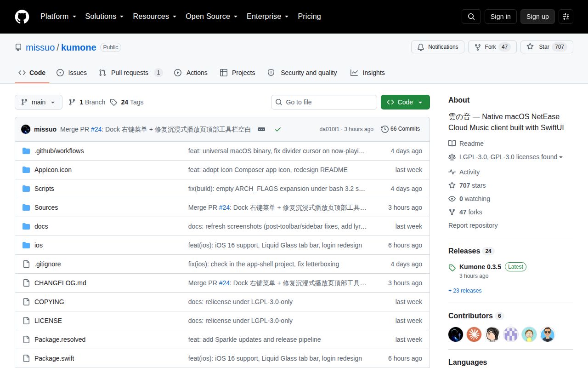View the 24 Tags link
The height and width of the screenshot is (368, 588).
127,102
